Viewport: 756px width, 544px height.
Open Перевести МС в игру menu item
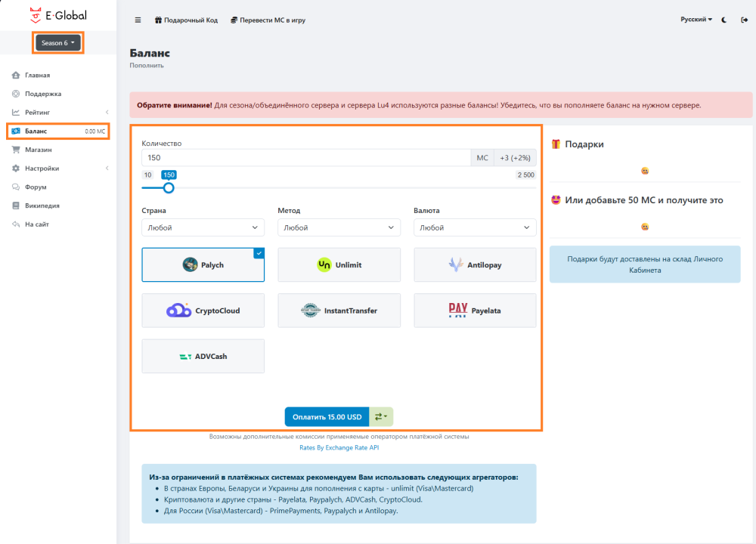point(268,20)
